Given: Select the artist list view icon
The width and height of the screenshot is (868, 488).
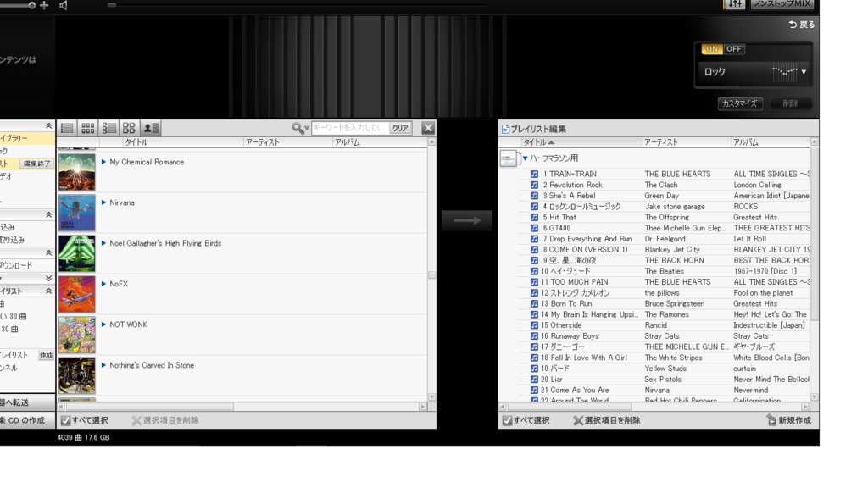Looking at the screenshot, I should click(151, 129).
